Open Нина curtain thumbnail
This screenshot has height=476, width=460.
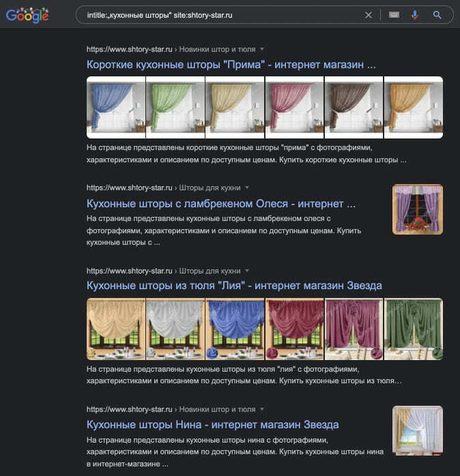point(418,431)
